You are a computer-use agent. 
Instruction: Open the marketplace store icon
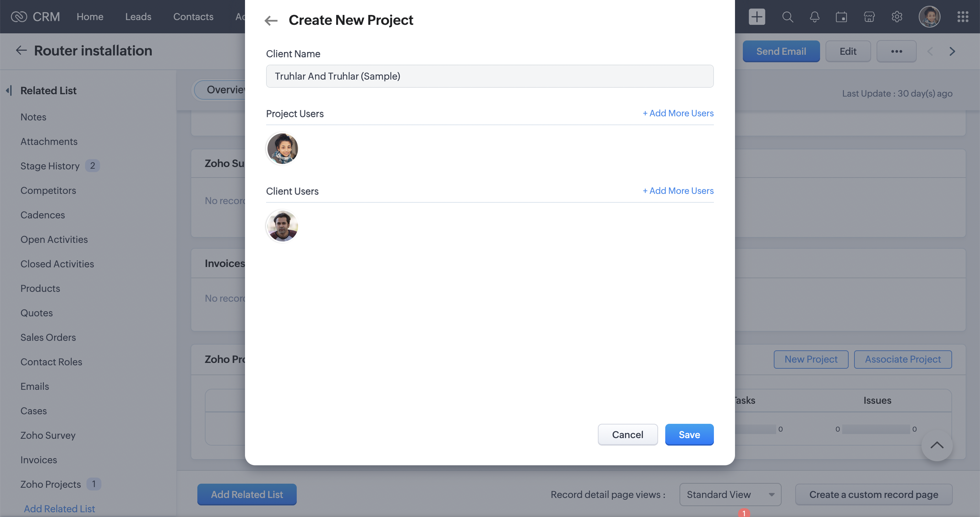[x=869, y=17]
